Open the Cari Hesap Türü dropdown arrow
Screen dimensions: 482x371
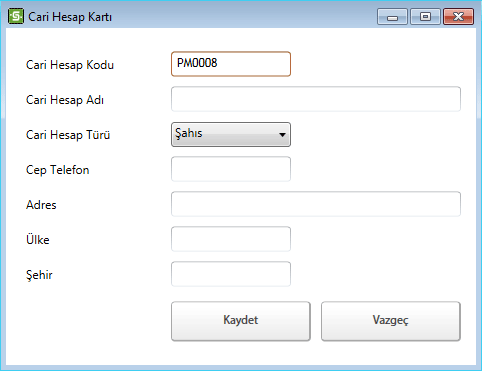pyautogui.click(x=282, y=135)
